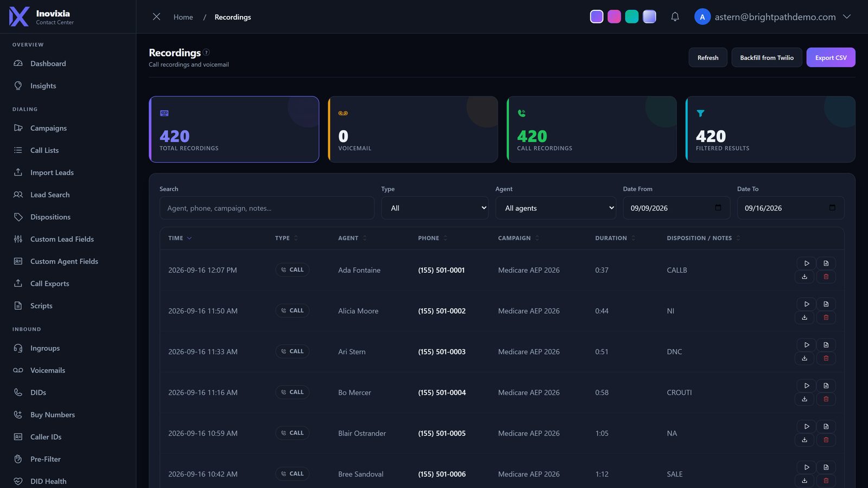Viewport: 868px width, 488px height.
Task: Open the transcript document for Ada Fontaine's row
Action: 826,263
